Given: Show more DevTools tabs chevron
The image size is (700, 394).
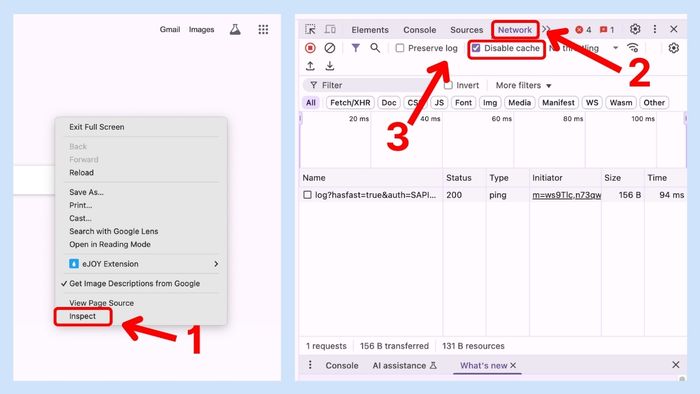Looking at the screenshot, I should (546, 29).
